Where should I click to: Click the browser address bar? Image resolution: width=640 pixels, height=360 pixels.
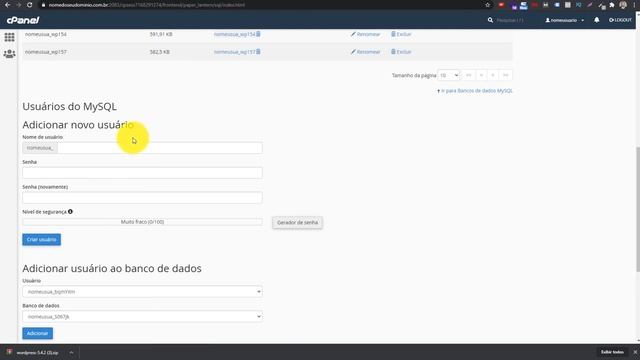tap(261, 5)
